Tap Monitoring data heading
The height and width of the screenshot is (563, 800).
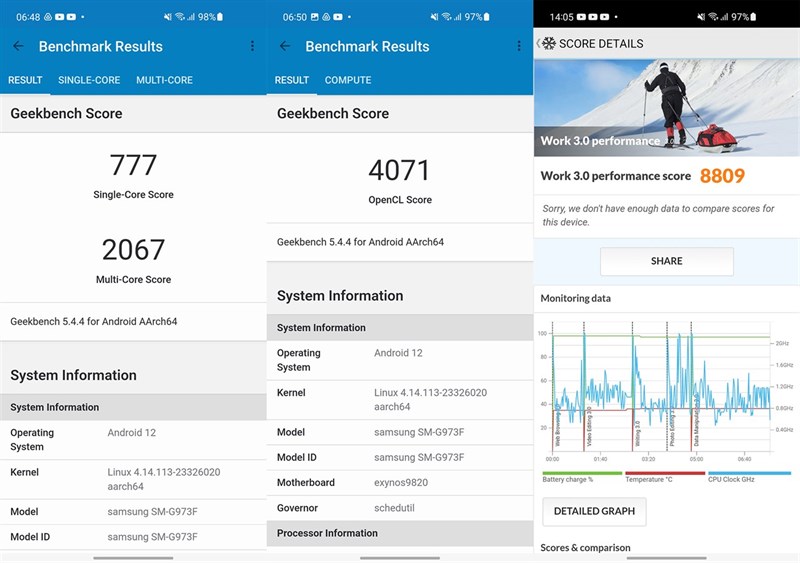coord(576,299)
